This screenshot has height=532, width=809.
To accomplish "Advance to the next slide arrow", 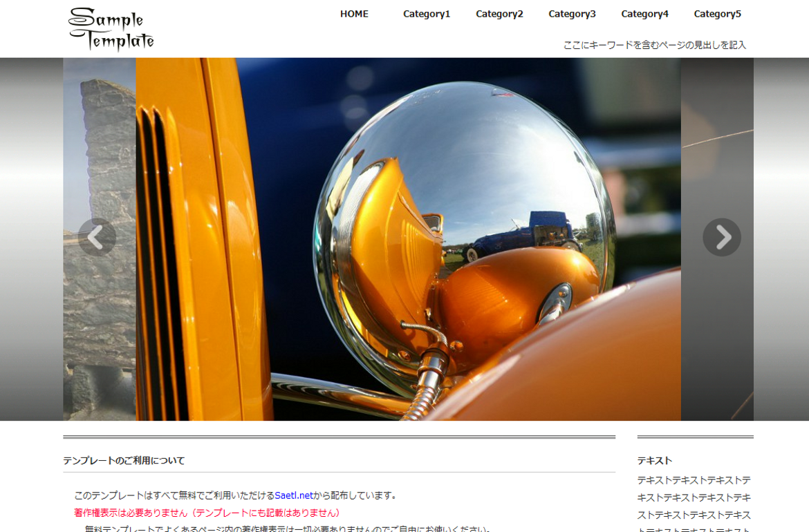I will pyautogui.click(x=722, y=238).
